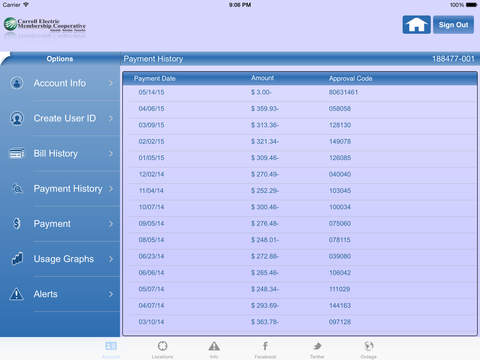Click the Carroll Electric Cooperative logo

45,25
